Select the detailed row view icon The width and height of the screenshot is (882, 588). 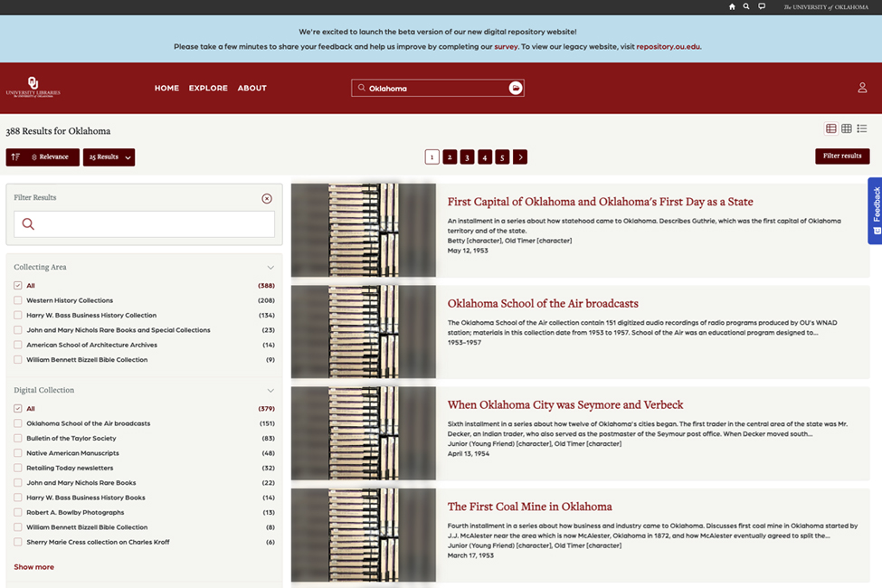coord(830,128)
